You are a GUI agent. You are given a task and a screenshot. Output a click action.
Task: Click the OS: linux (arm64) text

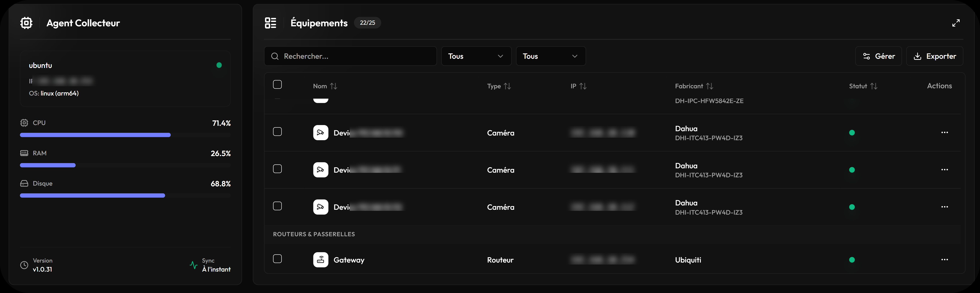54,93
